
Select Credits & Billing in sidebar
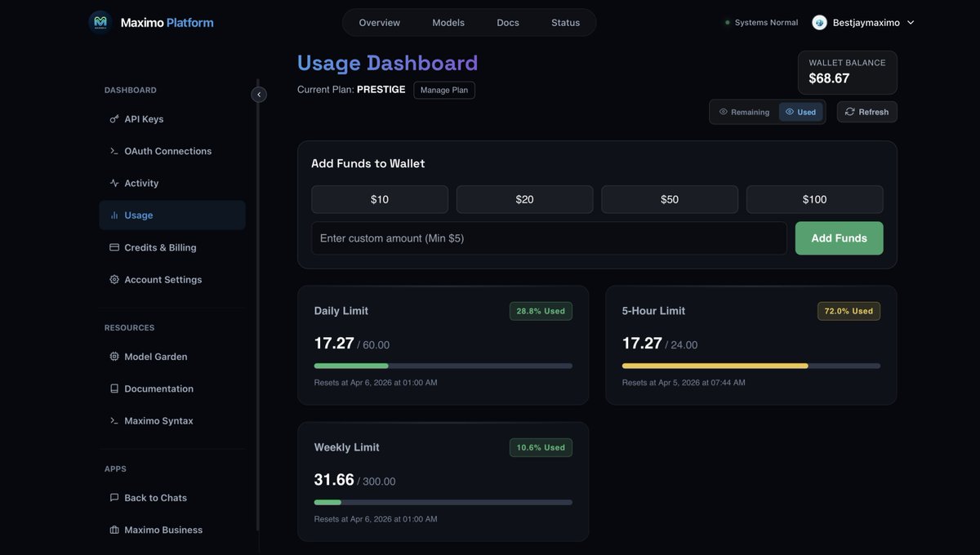(172, 247)
